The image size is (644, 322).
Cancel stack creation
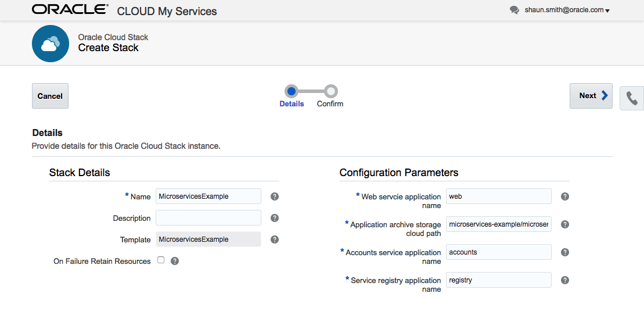tap(50, 96)
